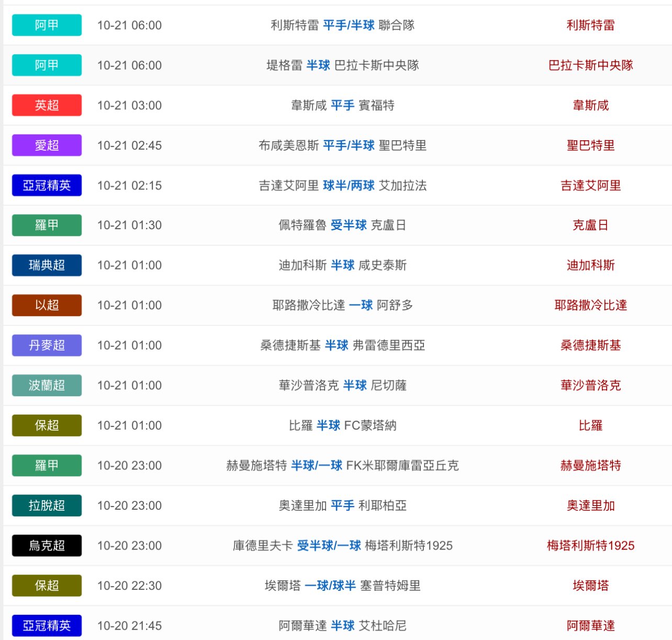Select the 10-20 22:30 kickoff time
The image size is (672, 640).
129,586
